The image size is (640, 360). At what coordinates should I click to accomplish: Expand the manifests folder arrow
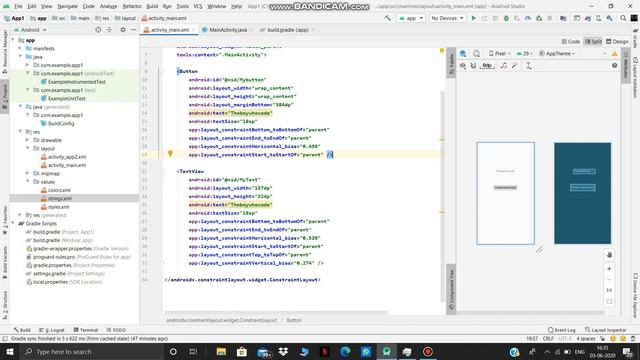tap(20, 48)
